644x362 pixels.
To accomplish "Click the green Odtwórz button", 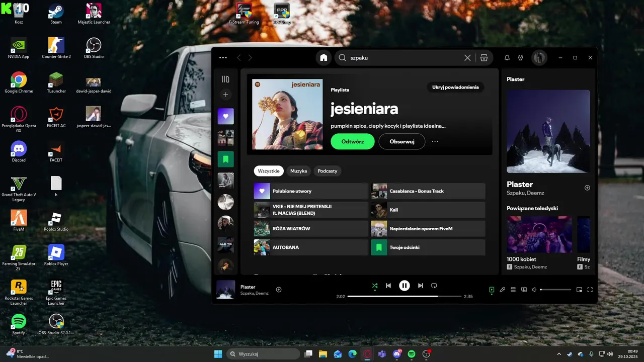I will [353, 142].
